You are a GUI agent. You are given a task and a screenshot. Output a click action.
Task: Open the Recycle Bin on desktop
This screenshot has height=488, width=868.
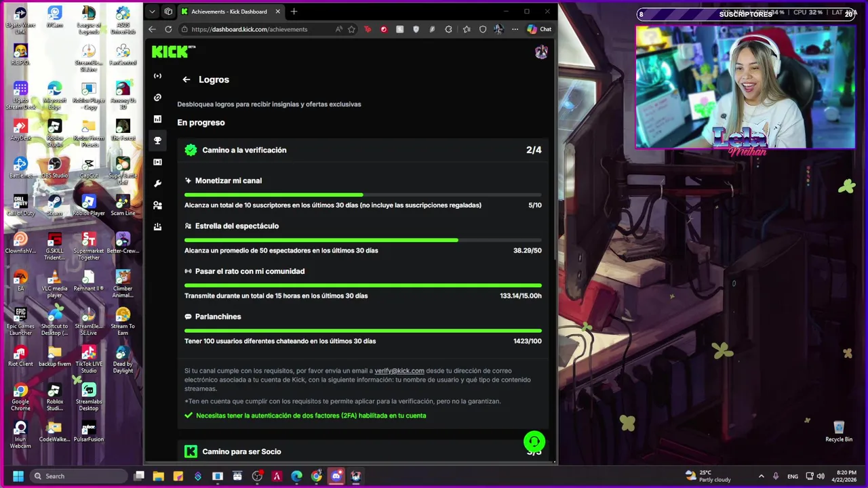[x=839, y=432]
